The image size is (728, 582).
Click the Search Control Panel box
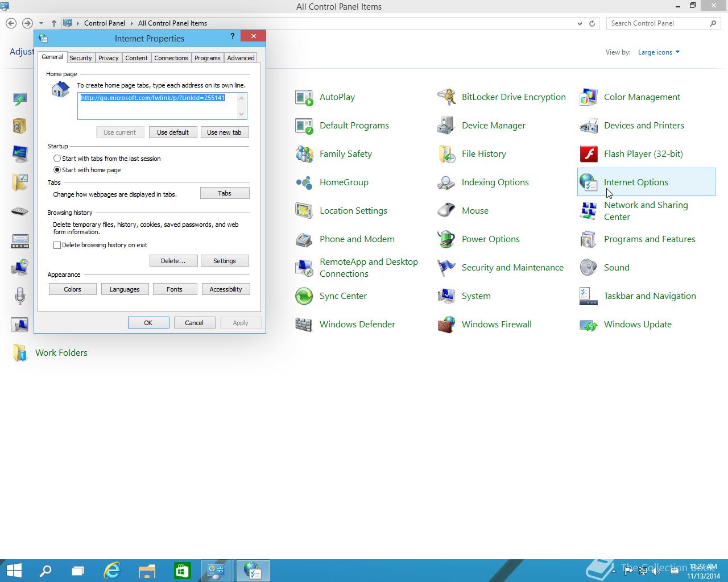point(663,23)
